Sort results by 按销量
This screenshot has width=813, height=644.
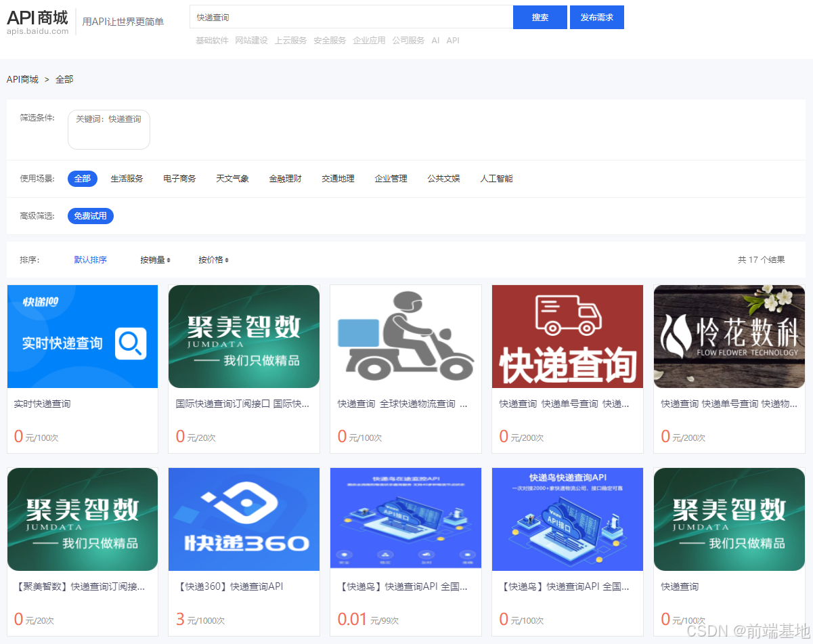156,260
